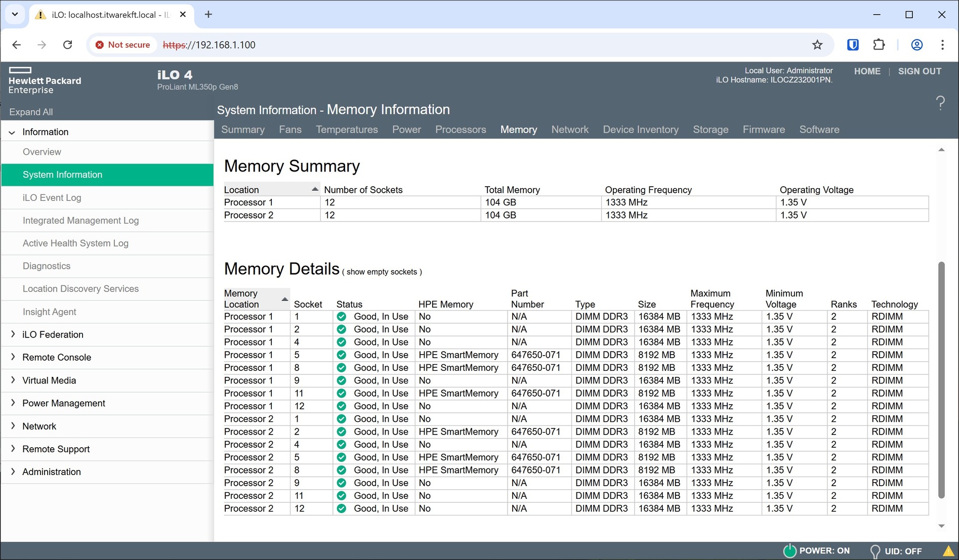This screenshot has width=959, height=560.
Task: Reload the page using refresh icon
Action: tap(67, 45)
